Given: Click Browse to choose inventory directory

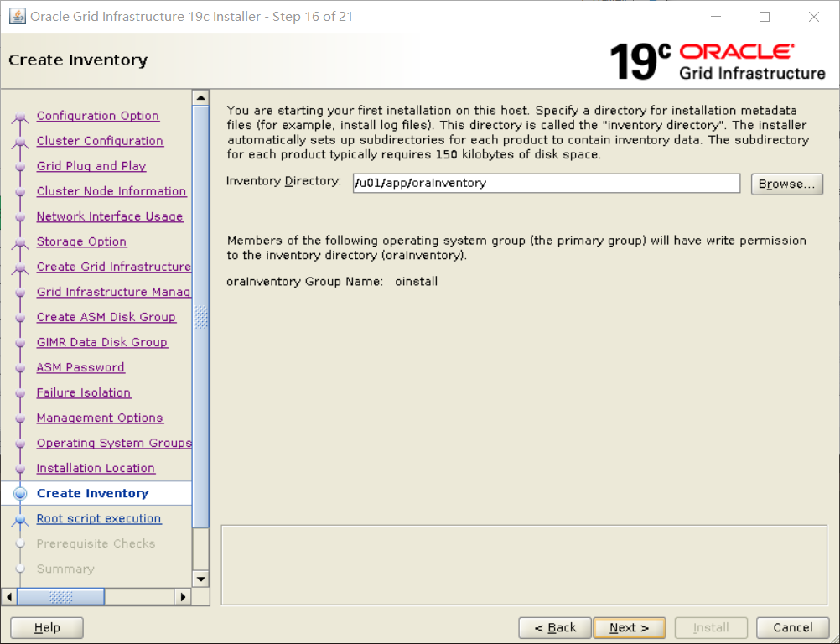Looking at the screenshot, I should tap(786, 184).
